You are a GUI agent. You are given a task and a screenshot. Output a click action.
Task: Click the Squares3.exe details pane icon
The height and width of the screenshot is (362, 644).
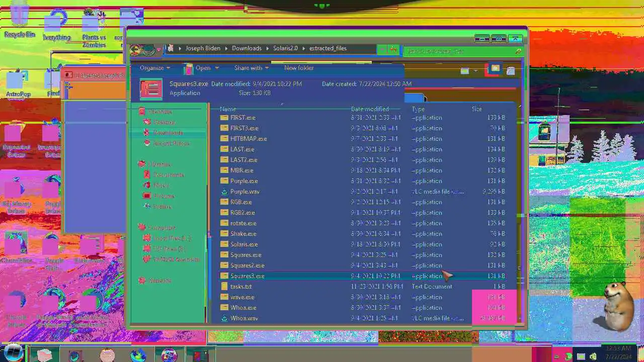tap(151, 88)
